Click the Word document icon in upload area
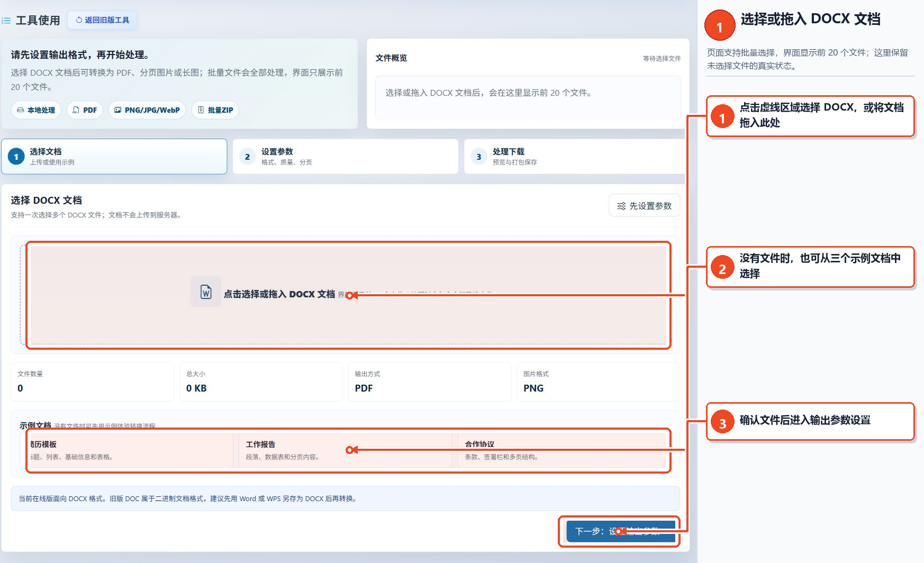 coord(206,292)
